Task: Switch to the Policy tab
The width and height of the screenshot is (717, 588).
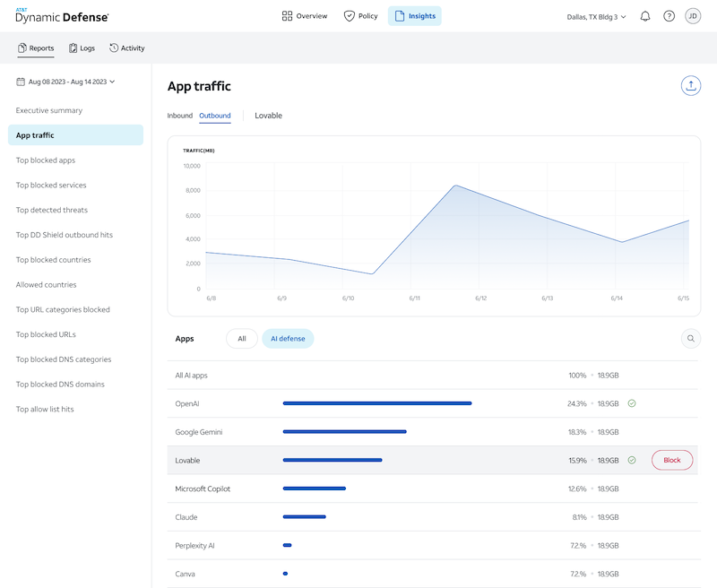Action: (361, 16)
